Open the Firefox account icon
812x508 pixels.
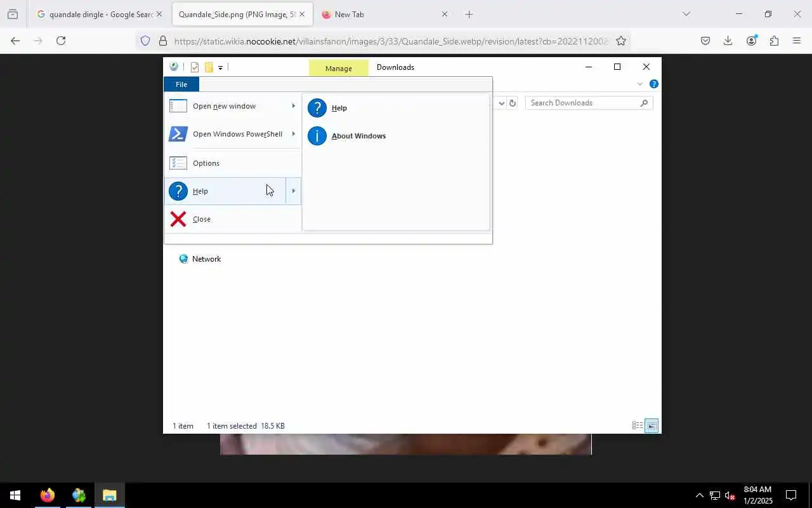click(x=752, y=41)
